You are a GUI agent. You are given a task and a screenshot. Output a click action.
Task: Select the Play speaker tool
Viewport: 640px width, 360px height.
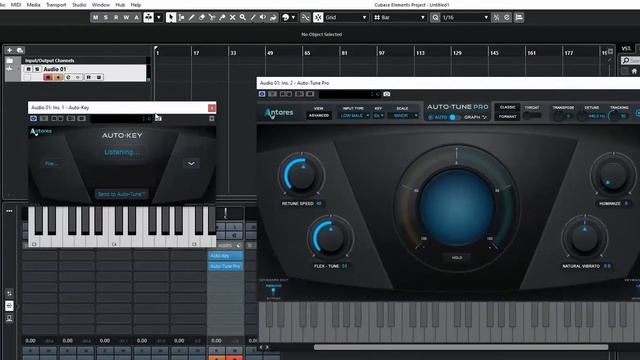pos(263,18)
